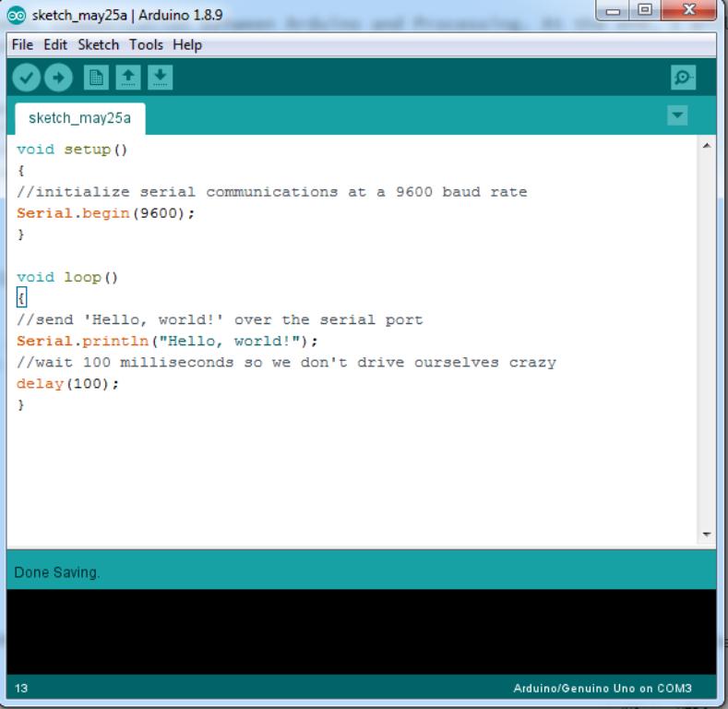Image resolution: width=728 pixels, height=709 pixels.
Task: Click the highlighted opening brace under loop
Action: [21, 297]
